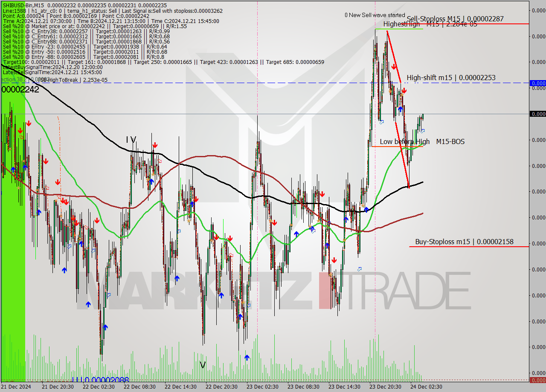Select 'Sell %20 @ Market price' line
The height and width of the screenshot is (392, 546).
[95, 26]
